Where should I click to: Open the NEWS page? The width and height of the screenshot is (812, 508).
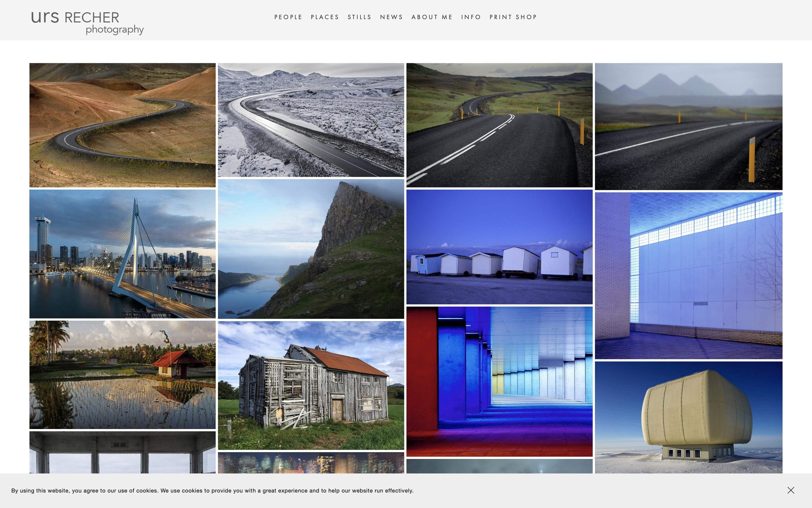pos(391,17)
